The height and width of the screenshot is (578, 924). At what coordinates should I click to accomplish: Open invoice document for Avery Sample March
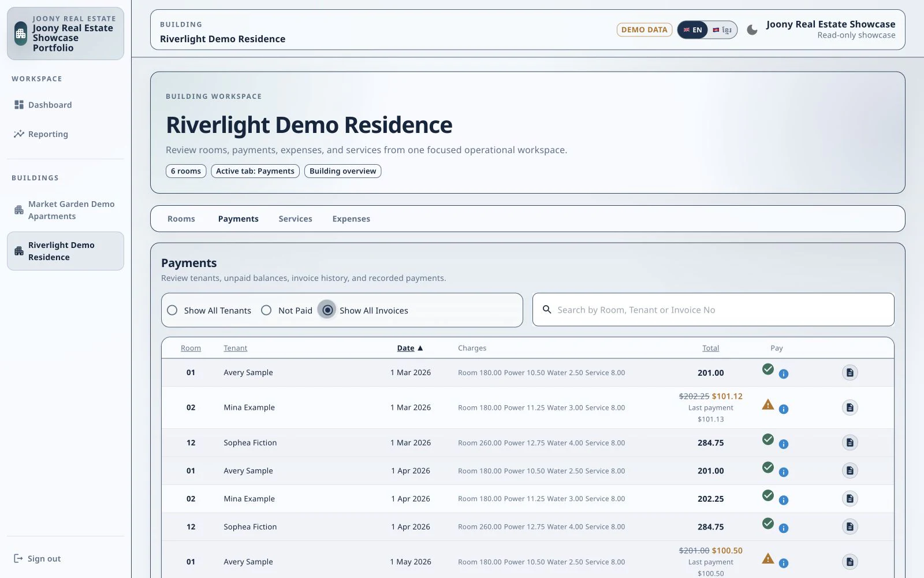(x=850, y=373)
